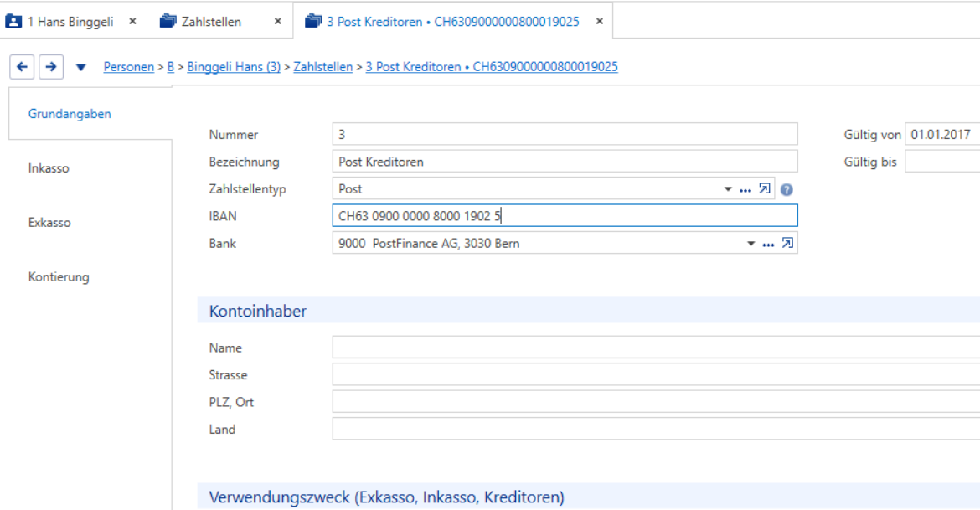This screenshot has height=510, width=980.
Task: Open the Bank record via arrow icon
Action: (x=787, y=243)
